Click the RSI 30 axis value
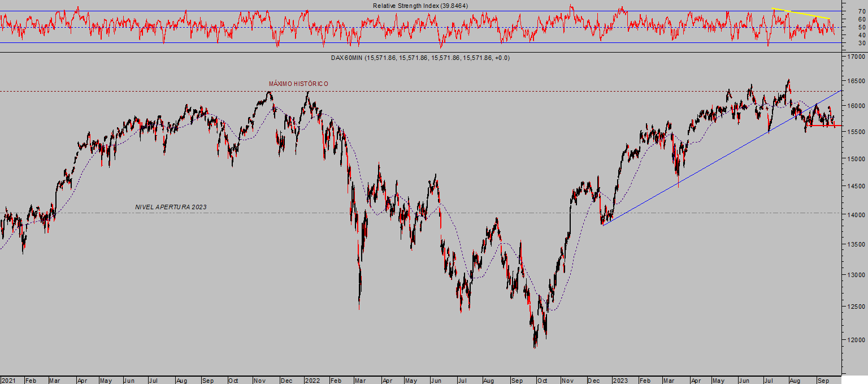The width and height of the screenshot is (868, 384). [x=861, y=43]
